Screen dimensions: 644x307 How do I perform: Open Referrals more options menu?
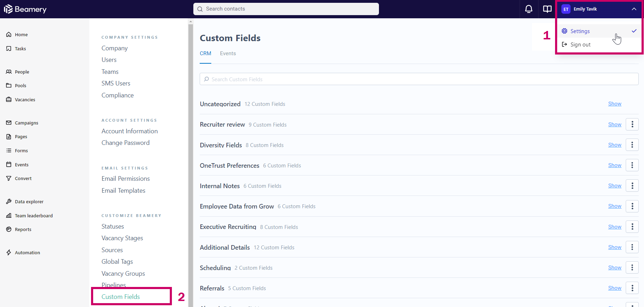632,288
